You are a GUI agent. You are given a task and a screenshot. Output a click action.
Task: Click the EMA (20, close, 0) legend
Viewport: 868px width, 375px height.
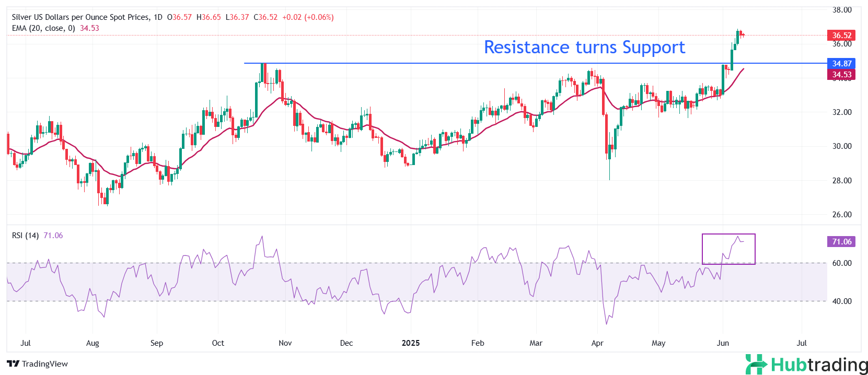pos(43,28)
